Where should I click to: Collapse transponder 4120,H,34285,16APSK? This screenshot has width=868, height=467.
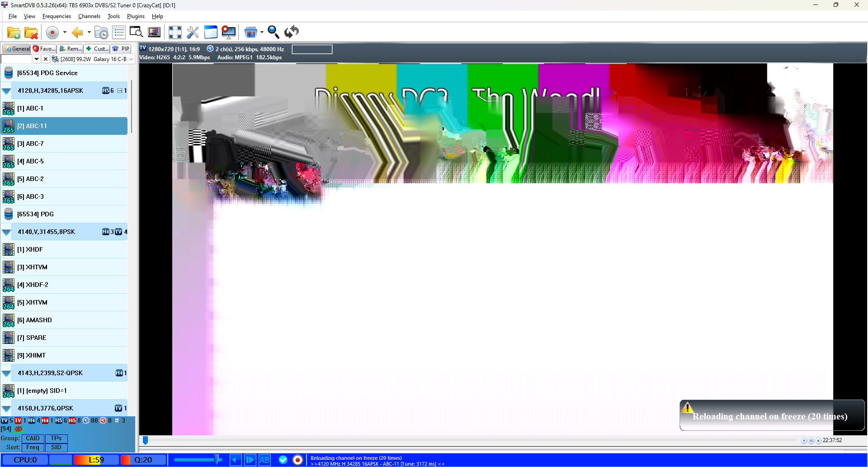6,91
